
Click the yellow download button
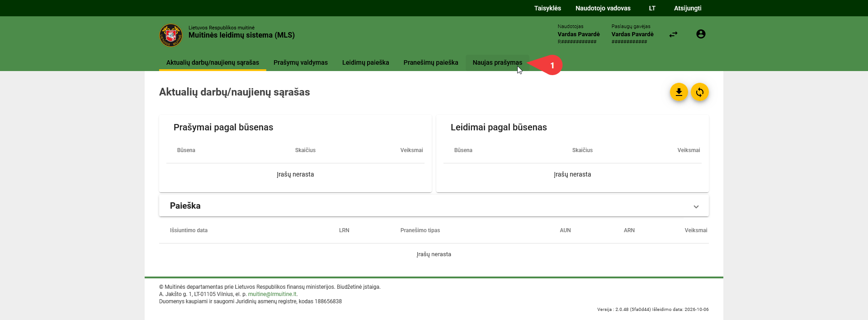(679, 92)
